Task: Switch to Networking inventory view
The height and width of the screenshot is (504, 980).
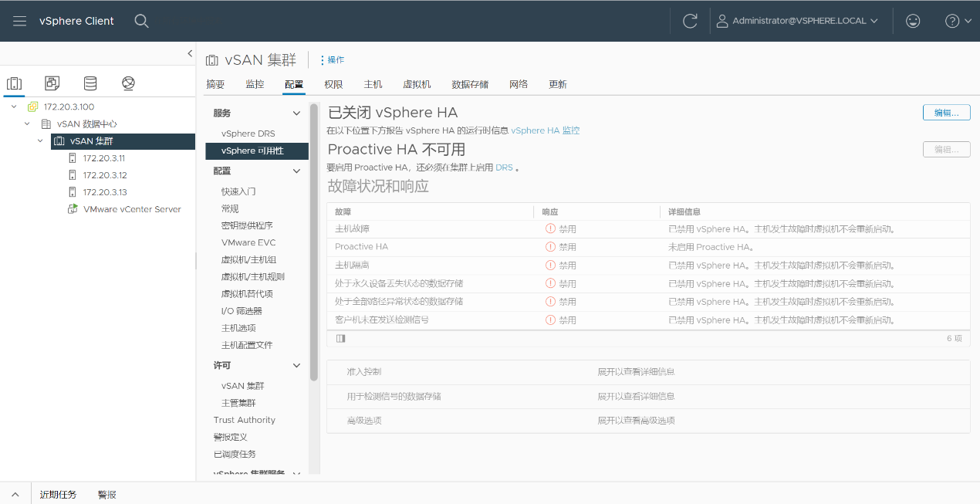Action: pyautogui.click(x=129, y=83)
